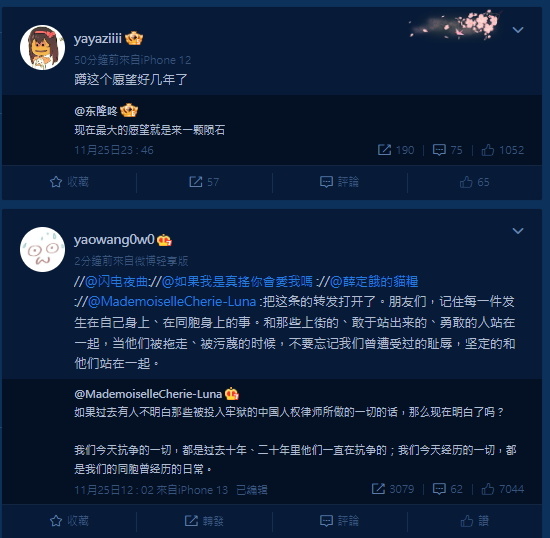550x538 pixels.
Task: Open the @闪电夜曲 mention link
Action: (x=116, y=282)
